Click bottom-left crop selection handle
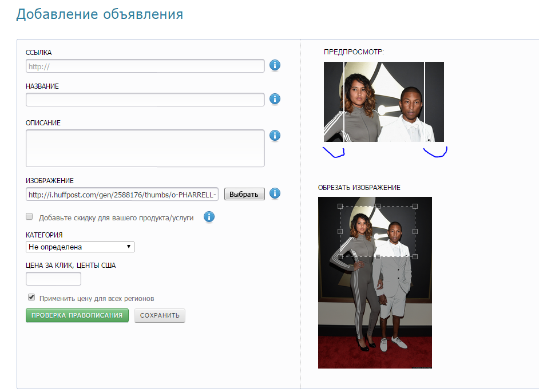The height and width of the screenshot is (392, 539). point(340,256)
